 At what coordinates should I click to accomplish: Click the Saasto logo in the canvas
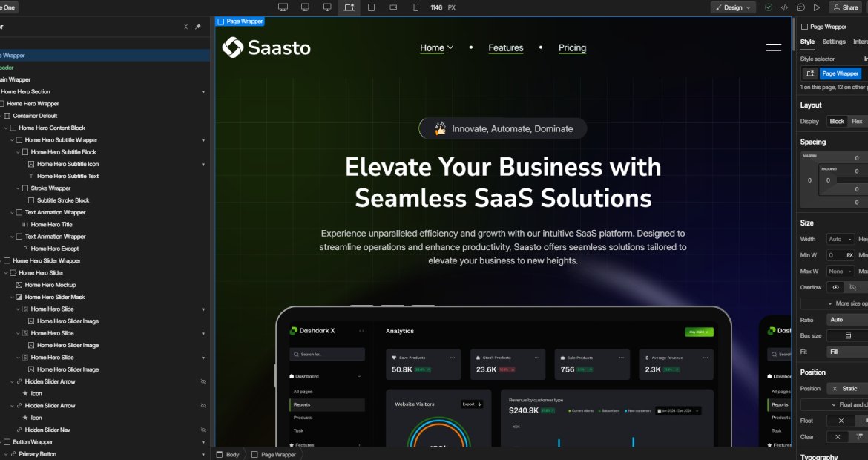click(266, 47)
